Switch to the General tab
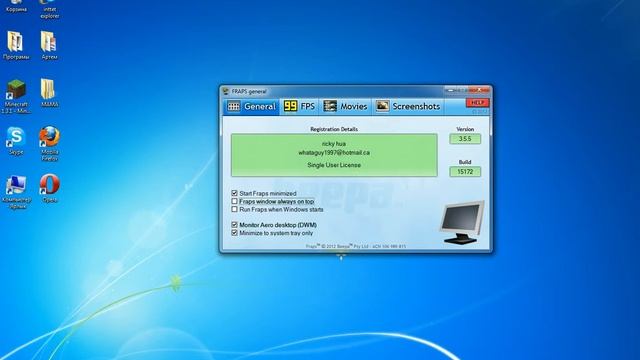Viewport: 640px width, 360px height. click(x=251, y=107)
